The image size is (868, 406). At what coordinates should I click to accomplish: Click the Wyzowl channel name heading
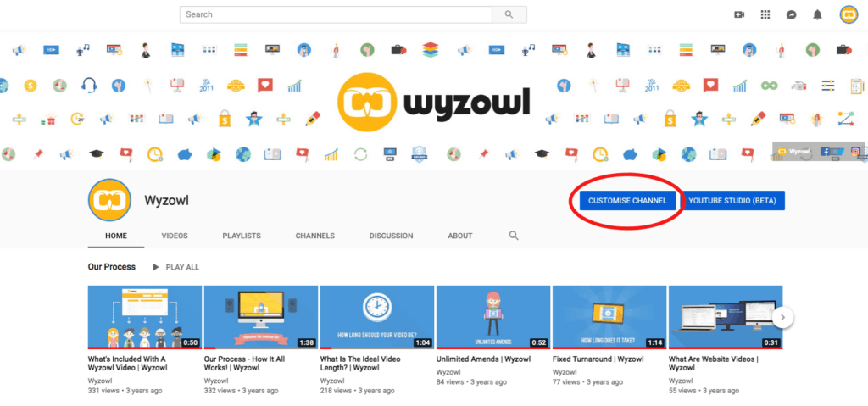coord(167,201)
